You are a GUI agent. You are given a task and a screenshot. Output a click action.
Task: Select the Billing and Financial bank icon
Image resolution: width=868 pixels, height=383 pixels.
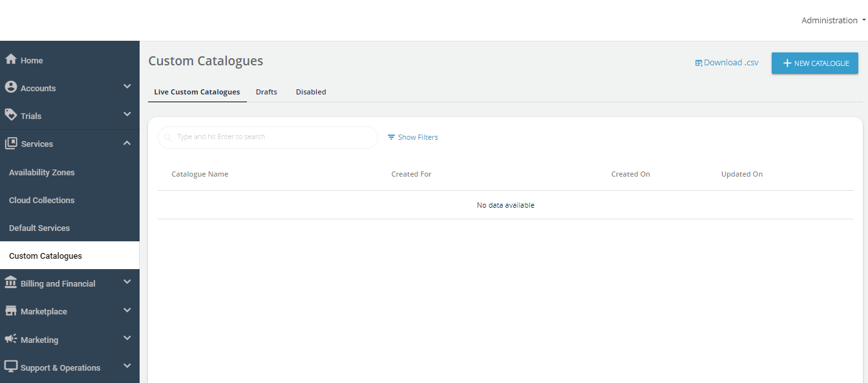pos(10,283)
